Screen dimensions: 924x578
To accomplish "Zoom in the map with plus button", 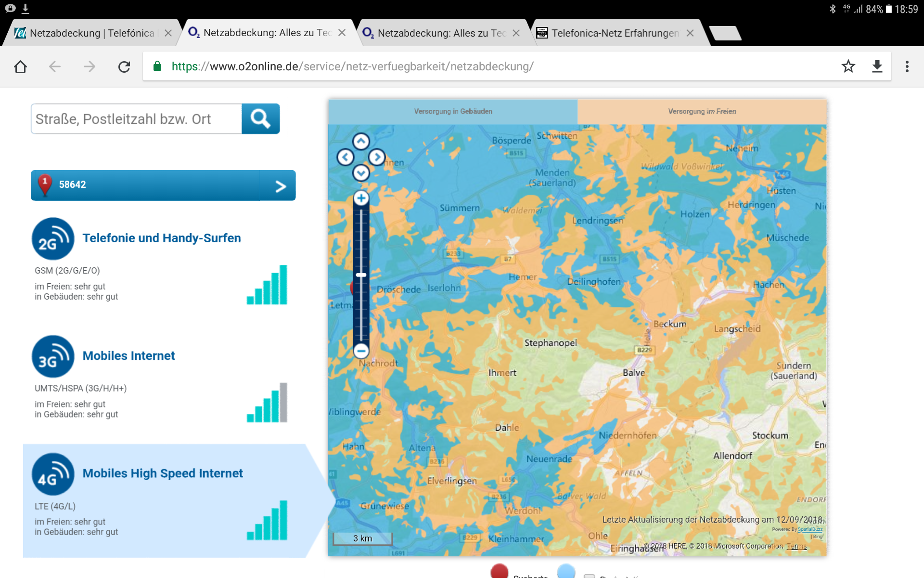I will pyautogui.click(x=361, y=198).
